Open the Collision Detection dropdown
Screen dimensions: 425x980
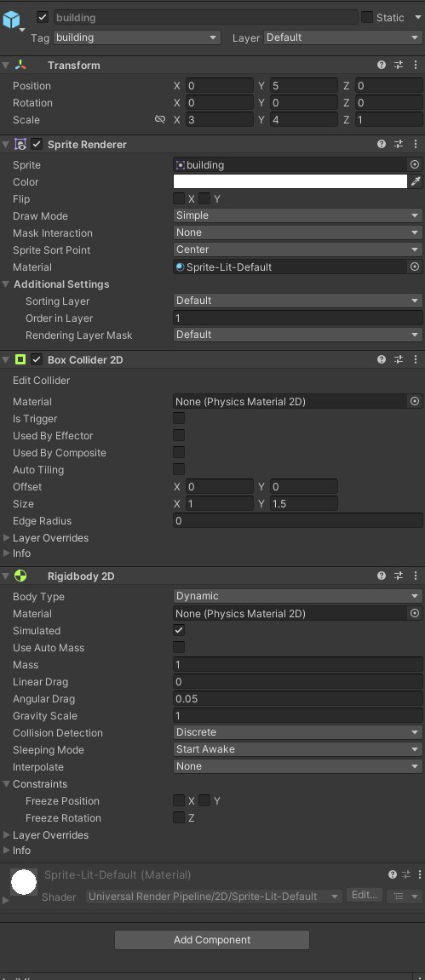tap(298, 732)
